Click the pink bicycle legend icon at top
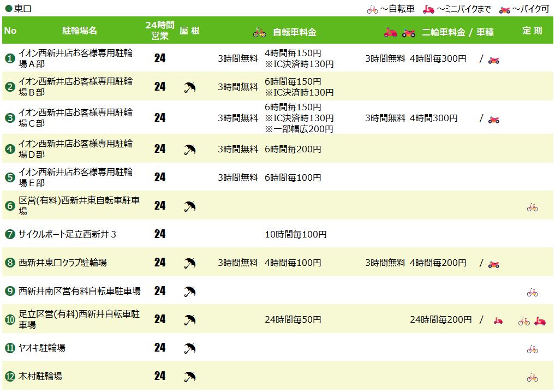The image size is (555, 392). (372, 9)
